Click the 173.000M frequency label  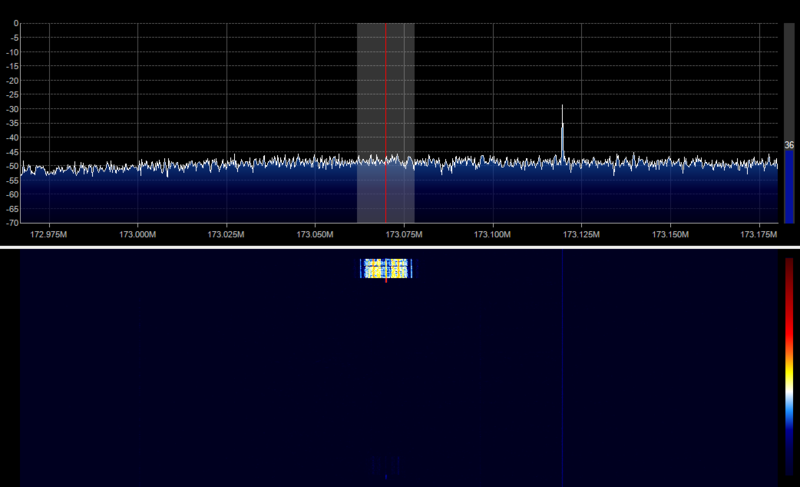pos(138,235)
